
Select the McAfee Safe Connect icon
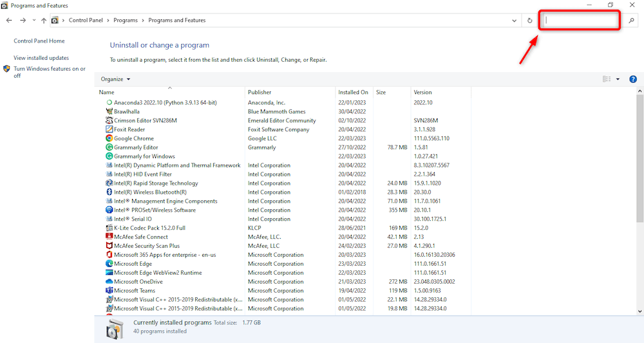[x=109, y=237]
